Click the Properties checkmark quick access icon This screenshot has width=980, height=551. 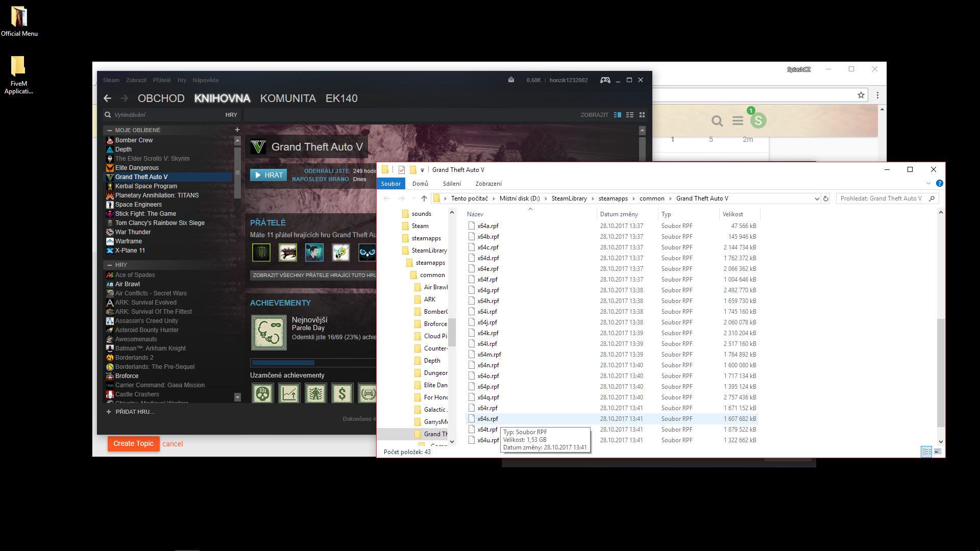click(x=402, y=170)
